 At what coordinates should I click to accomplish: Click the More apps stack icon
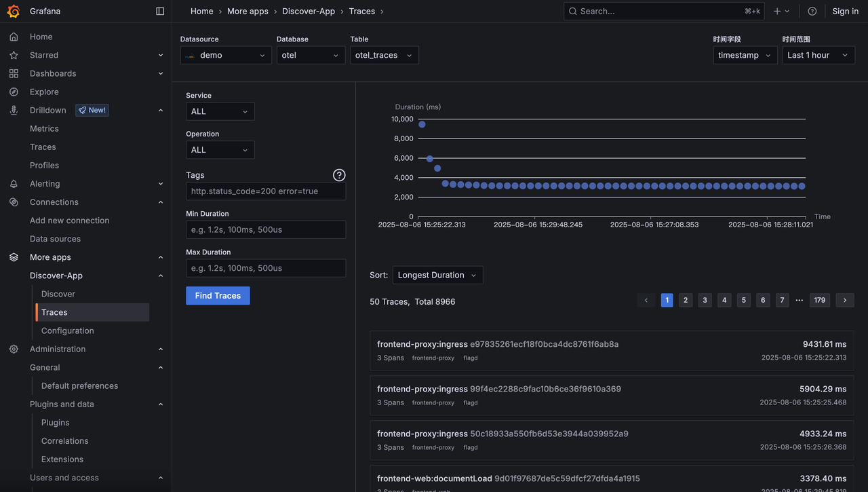point(14,257)
